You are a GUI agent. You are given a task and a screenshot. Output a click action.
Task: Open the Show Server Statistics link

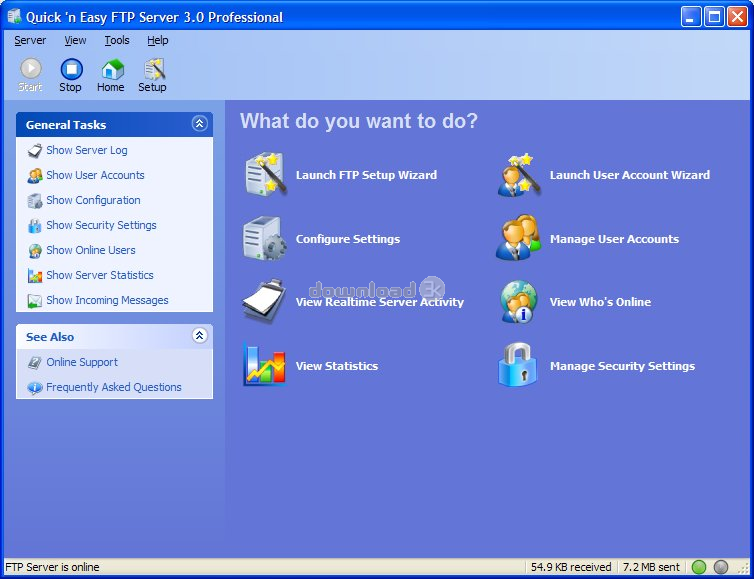pos(100,276)
